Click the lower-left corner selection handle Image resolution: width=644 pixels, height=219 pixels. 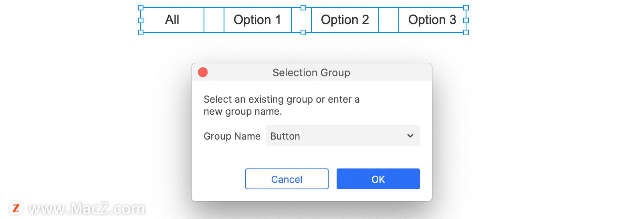(141, 32)
